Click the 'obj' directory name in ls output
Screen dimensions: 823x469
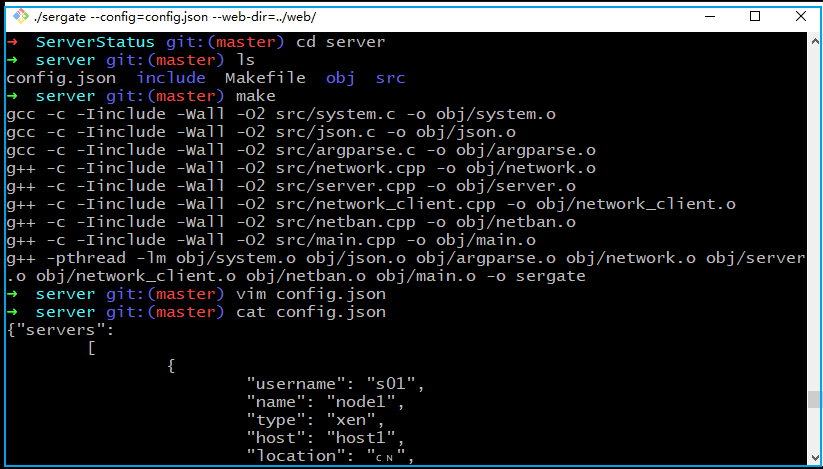[x=340, y=78]
